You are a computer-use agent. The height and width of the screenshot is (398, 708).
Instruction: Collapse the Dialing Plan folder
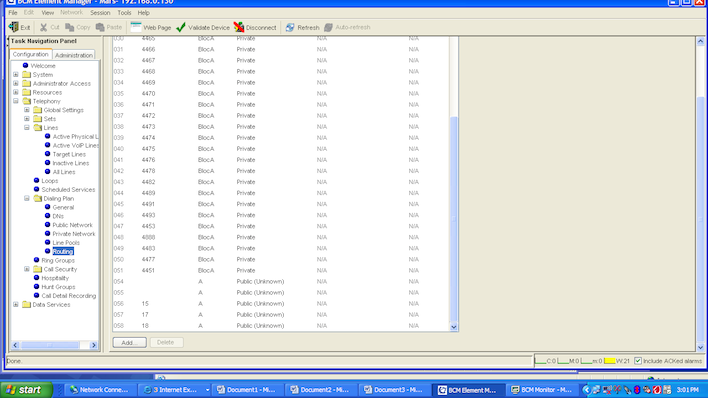coord(27,198)
